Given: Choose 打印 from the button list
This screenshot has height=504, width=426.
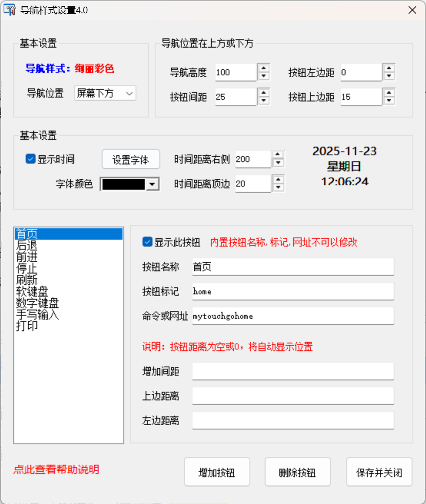Looking at the screenshot, I should 27,326.
